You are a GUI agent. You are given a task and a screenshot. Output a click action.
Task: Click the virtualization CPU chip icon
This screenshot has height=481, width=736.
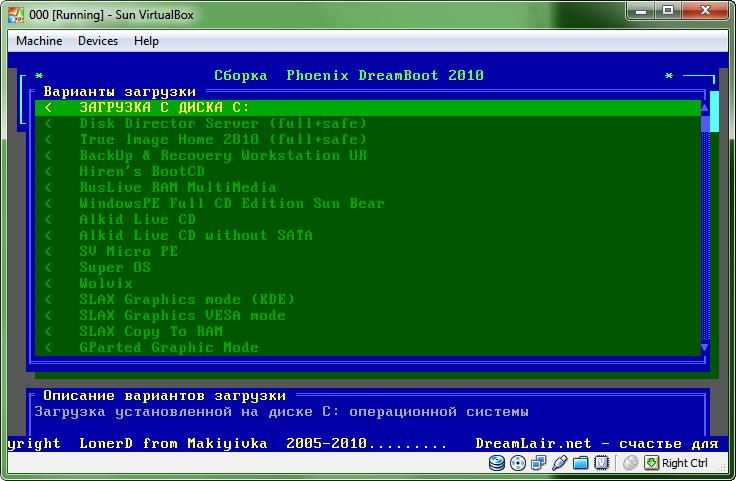(602, 463)
